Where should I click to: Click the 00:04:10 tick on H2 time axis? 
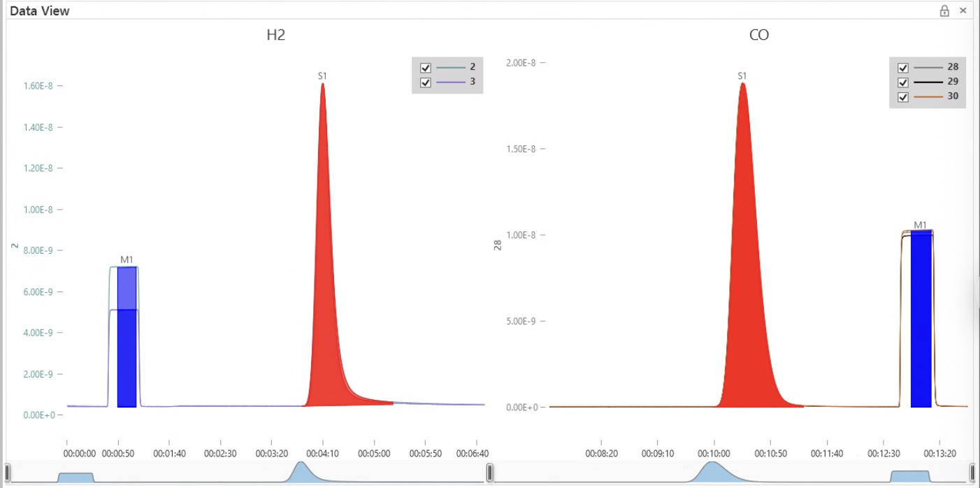pyautogui.click(x=323, y=453)
